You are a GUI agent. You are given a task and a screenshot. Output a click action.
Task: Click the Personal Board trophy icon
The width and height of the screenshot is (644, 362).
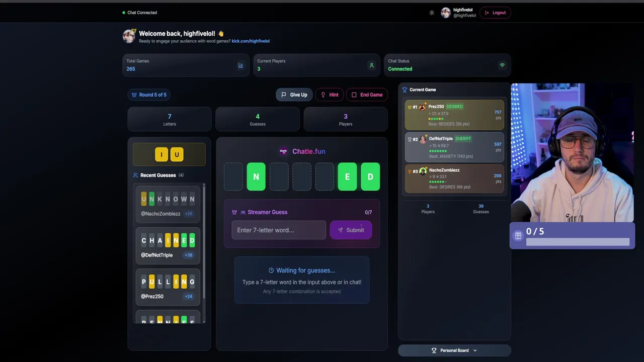tap(434, 350)
